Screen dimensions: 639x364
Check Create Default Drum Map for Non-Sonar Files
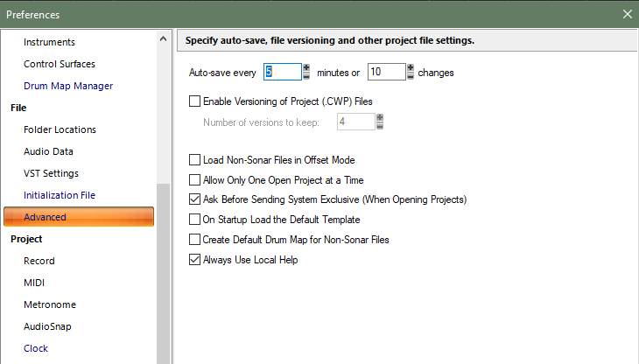coord(195,239)
